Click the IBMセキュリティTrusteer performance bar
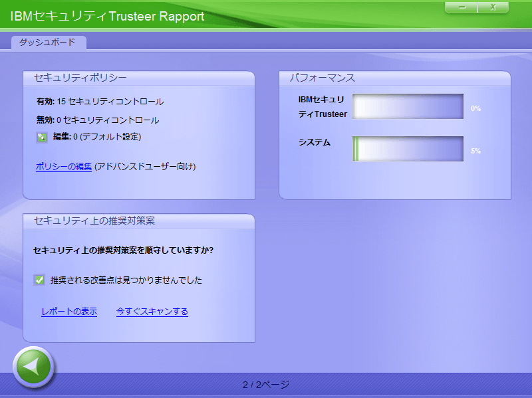 click(x=408, y=106)
